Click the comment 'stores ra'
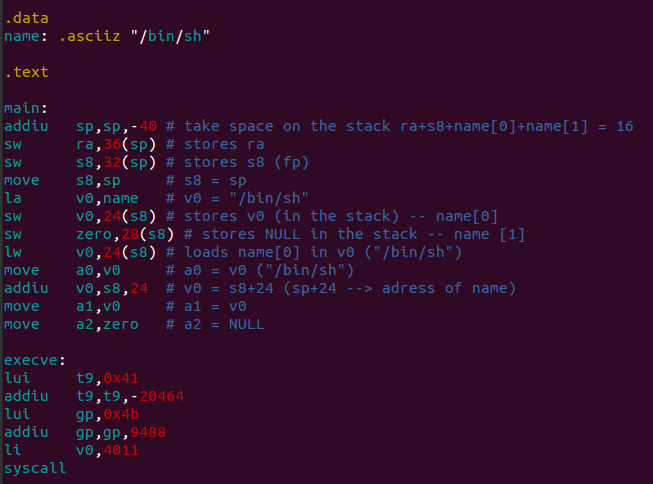 pos(224,145)
